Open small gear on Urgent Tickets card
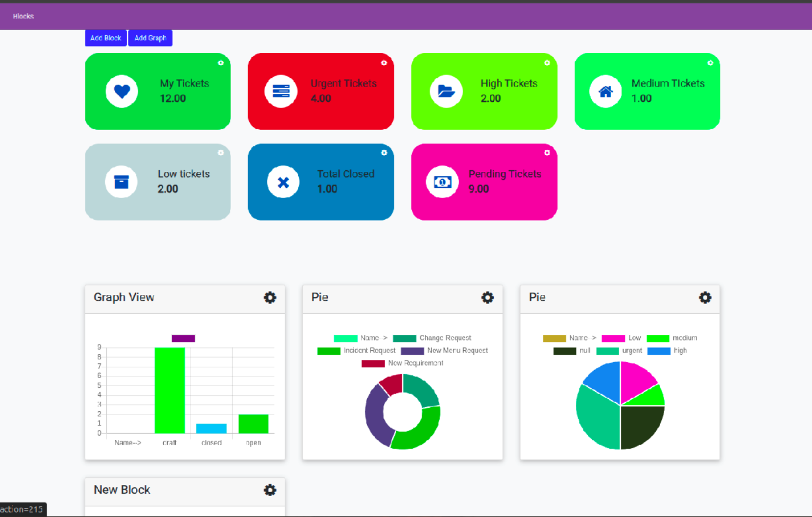This screenshot has height=517, width=812. coord(384,63)
